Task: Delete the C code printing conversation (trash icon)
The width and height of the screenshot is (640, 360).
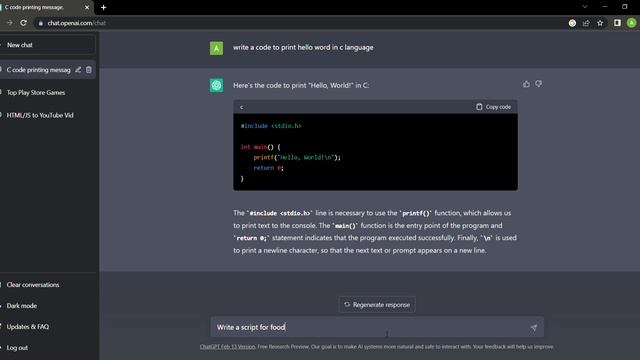Action: coord(89,70)
